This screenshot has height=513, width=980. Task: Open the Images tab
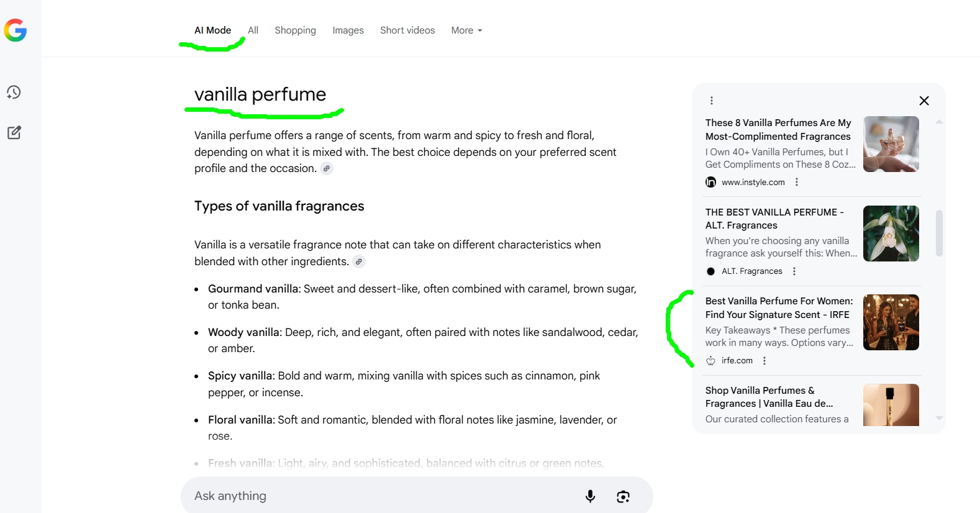(x=348, y=30)
